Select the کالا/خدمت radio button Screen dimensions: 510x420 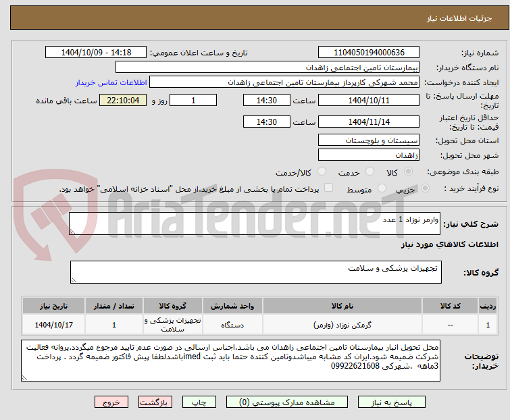tap(322, 172)
